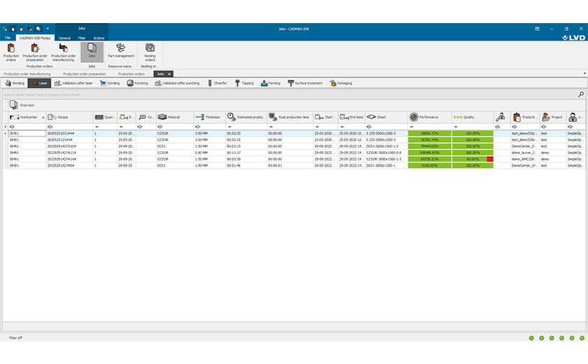This screenshot has height=364, width=588.
Task: Click performance bar 245490.93%
Action: [x=430, y=153]
